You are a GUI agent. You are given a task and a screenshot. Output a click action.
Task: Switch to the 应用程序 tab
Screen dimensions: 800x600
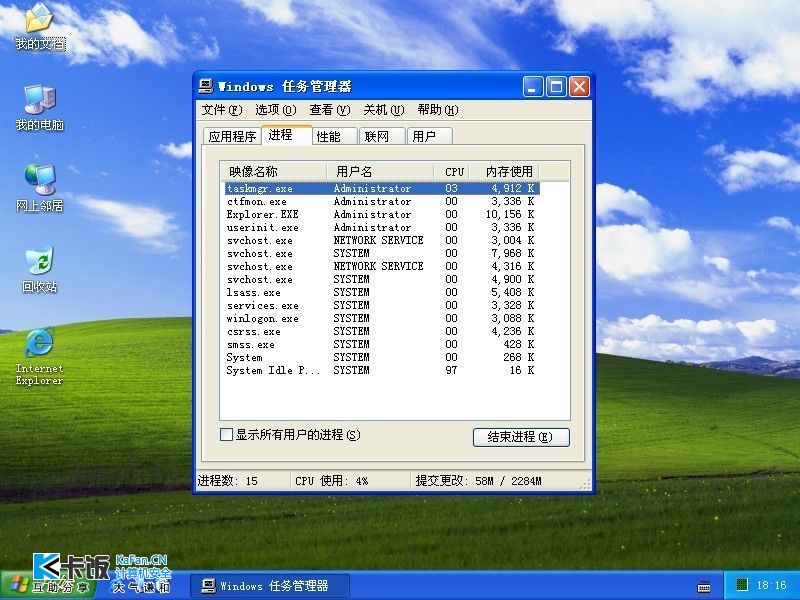(232, 136)
